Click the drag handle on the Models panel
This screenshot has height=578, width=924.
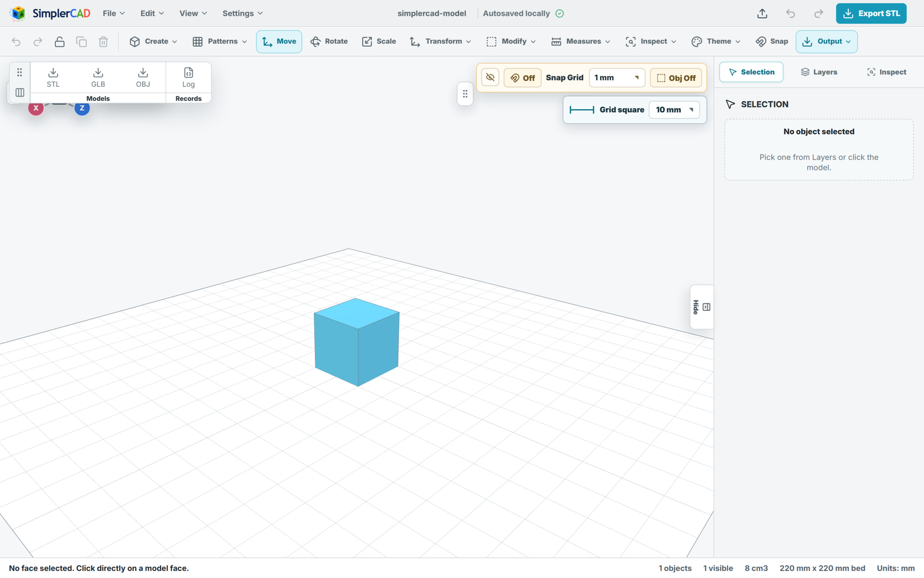coord(20,72)
